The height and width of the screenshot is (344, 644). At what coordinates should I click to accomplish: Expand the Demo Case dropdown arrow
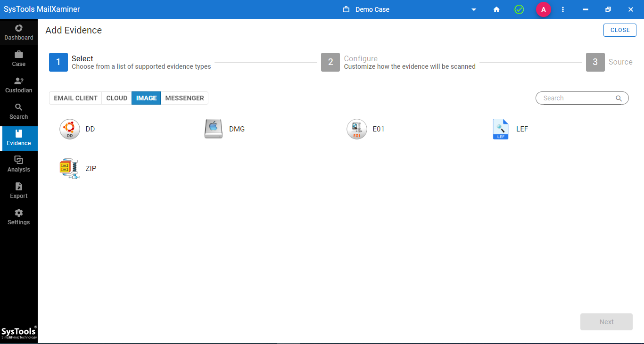(474, 9)
